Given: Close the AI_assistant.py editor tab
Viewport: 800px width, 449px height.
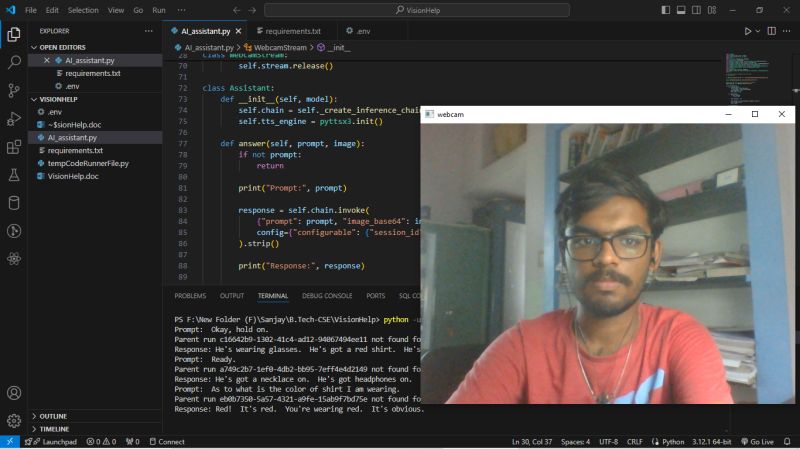Looking at the screenshot, I should click(238, 31).
